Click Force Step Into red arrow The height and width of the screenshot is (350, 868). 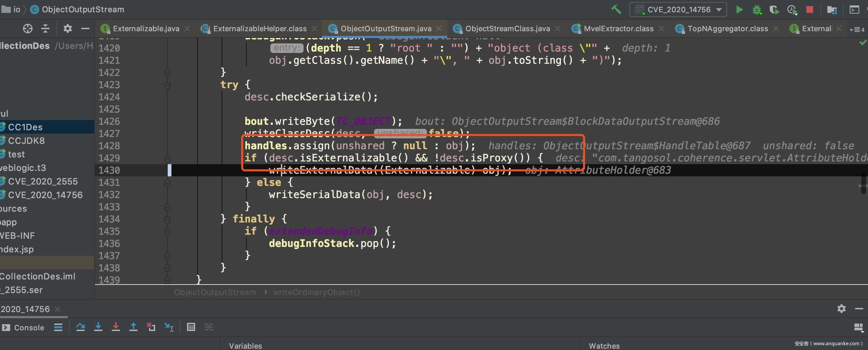pos(116,327)
